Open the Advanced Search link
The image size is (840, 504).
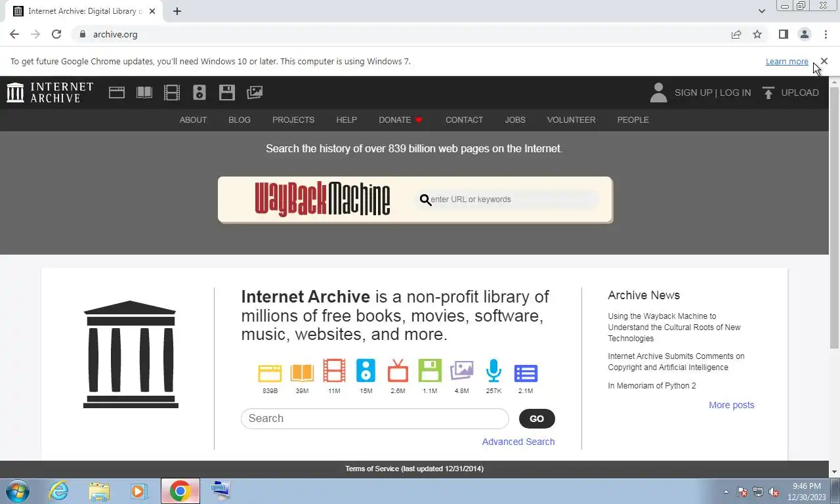point(518,442)
